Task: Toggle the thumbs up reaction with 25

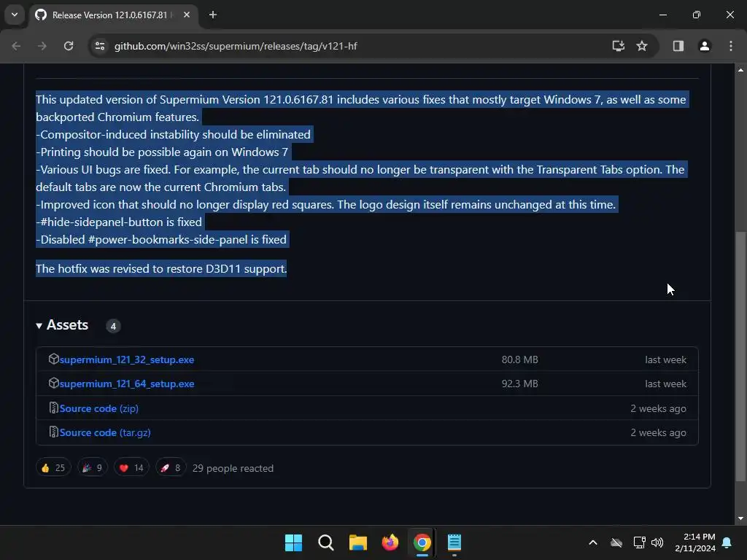Action: (53, 467)
